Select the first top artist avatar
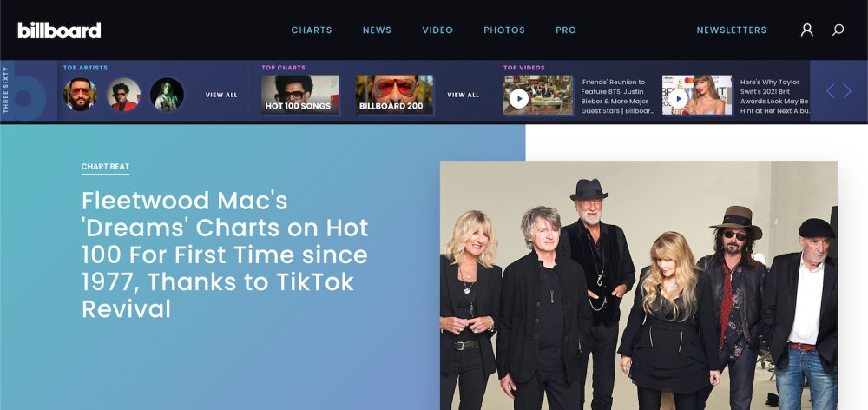 point(80,95)
